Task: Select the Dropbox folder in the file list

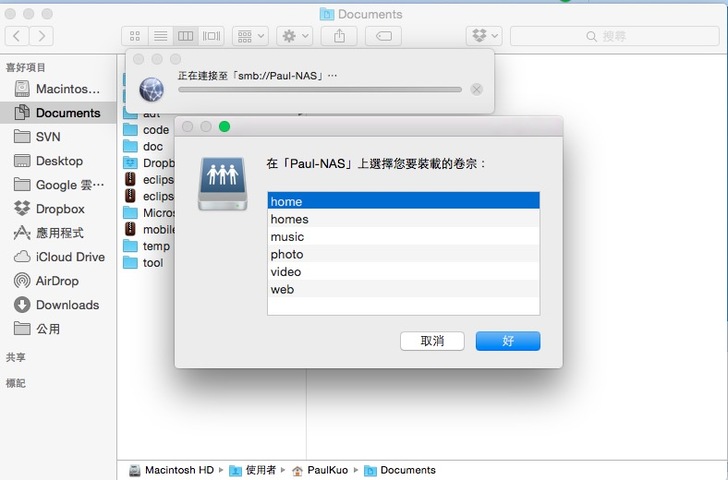Action: [149, 163]
